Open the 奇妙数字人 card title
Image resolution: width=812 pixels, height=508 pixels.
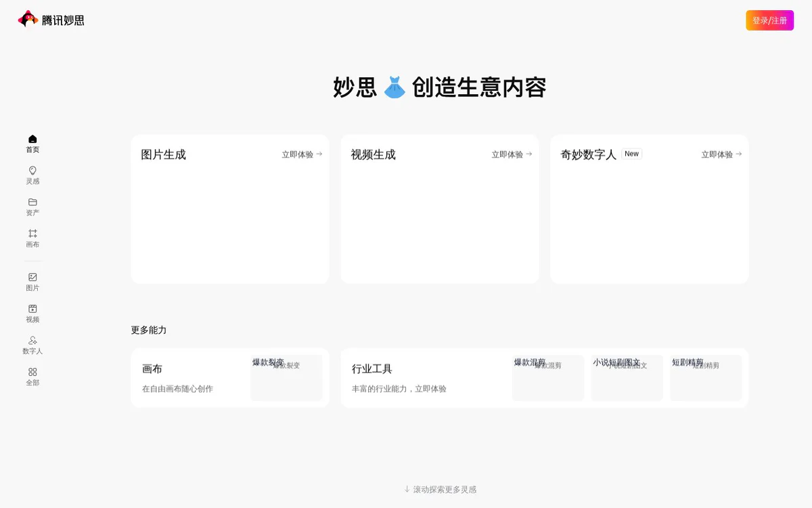click(x=588, y=154)
